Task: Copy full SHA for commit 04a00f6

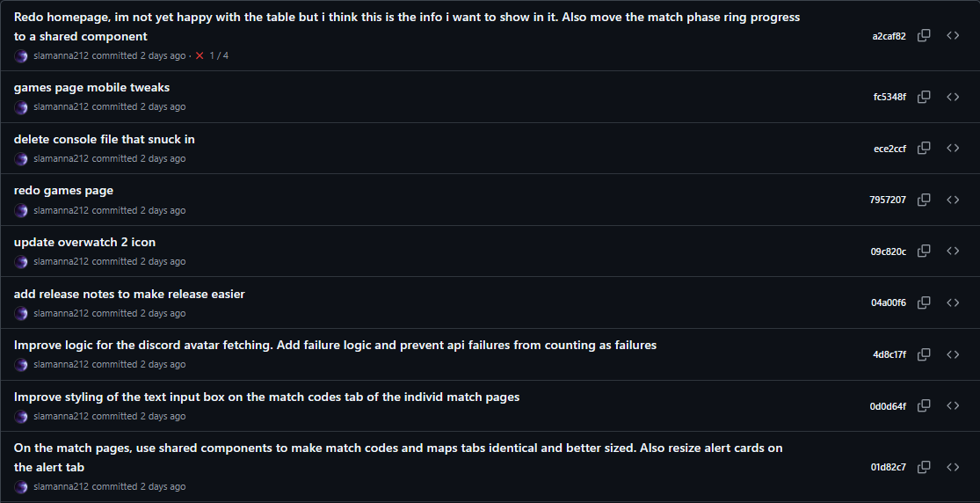Action: [x=924, y=303]
